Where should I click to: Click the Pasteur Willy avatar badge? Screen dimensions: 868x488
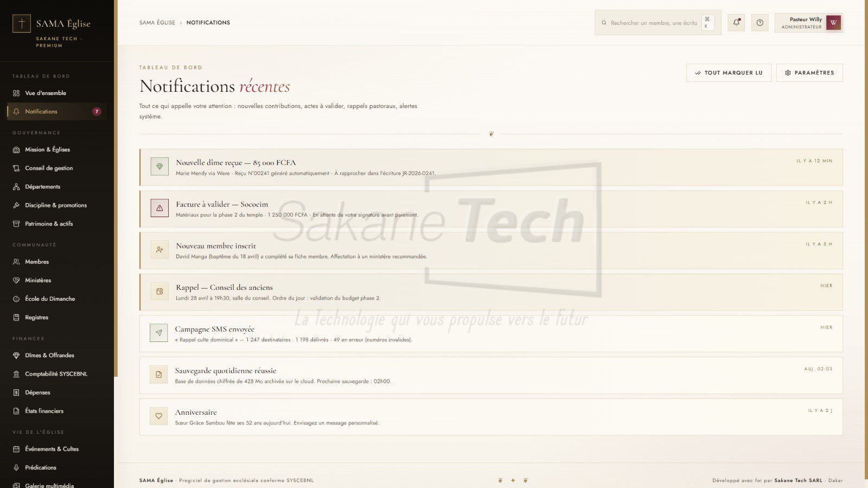coord(833,23)
